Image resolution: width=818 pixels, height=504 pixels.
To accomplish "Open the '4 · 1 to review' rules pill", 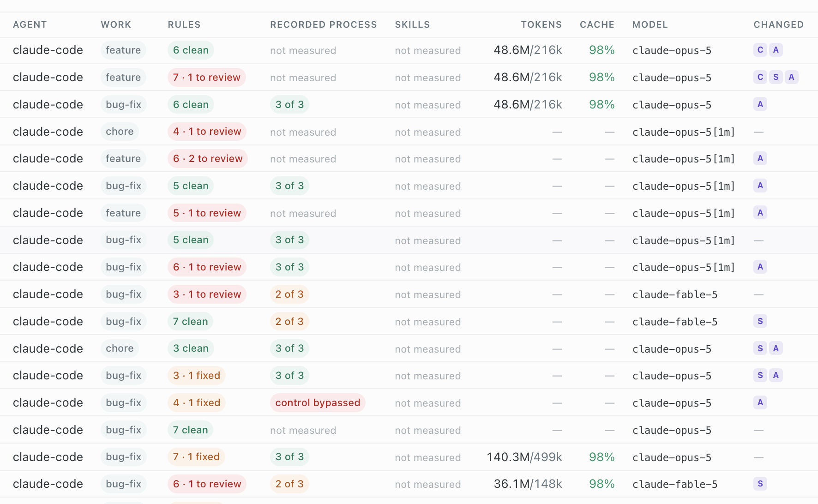I will [207, 132].
